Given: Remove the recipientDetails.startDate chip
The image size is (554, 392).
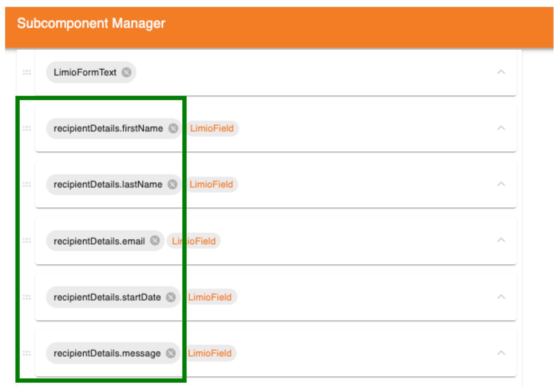Looking at the screenshot, I should point(171,297).
